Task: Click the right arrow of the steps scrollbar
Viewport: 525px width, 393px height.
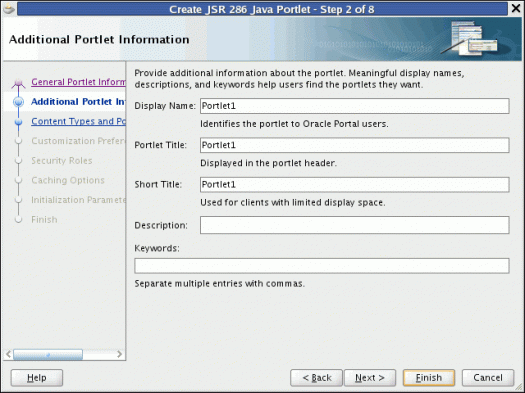Action: 120,354
